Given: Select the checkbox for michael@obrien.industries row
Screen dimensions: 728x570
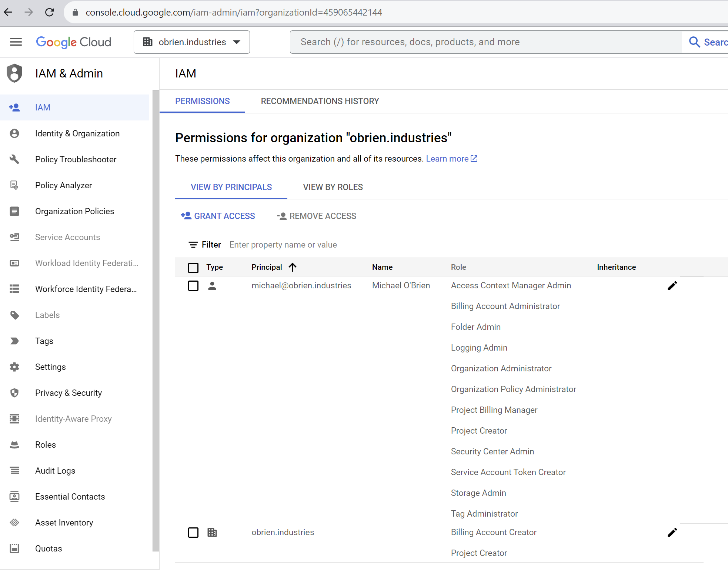Looking at the screenshot, I should pos(193,286).
